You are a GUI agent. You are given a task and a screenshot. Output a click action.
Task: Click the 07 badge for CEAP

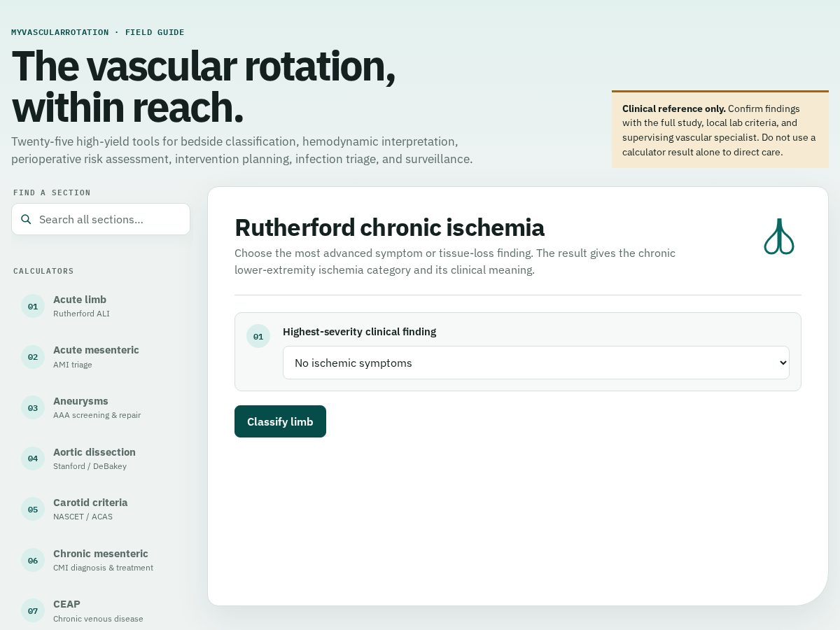click(33, 610)
